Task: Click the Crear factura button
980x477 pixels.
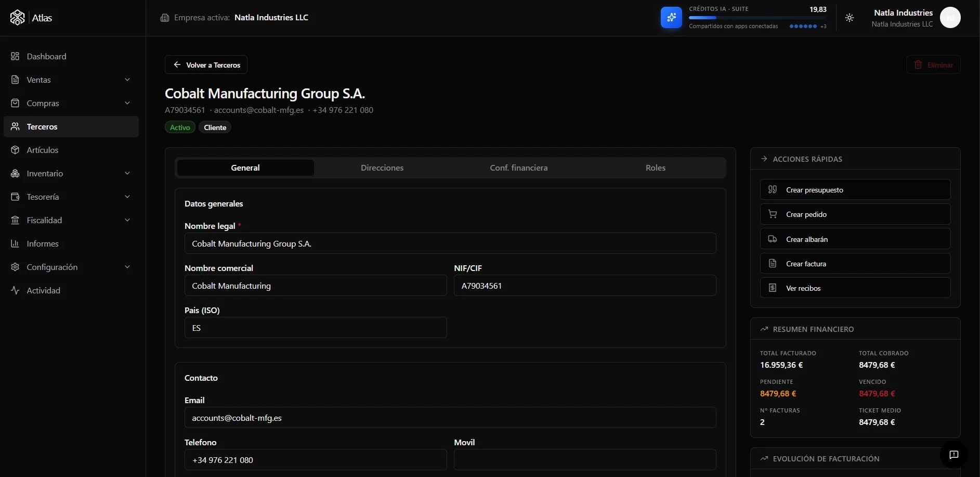Action: pyautogui.click(x=855, y=264)
